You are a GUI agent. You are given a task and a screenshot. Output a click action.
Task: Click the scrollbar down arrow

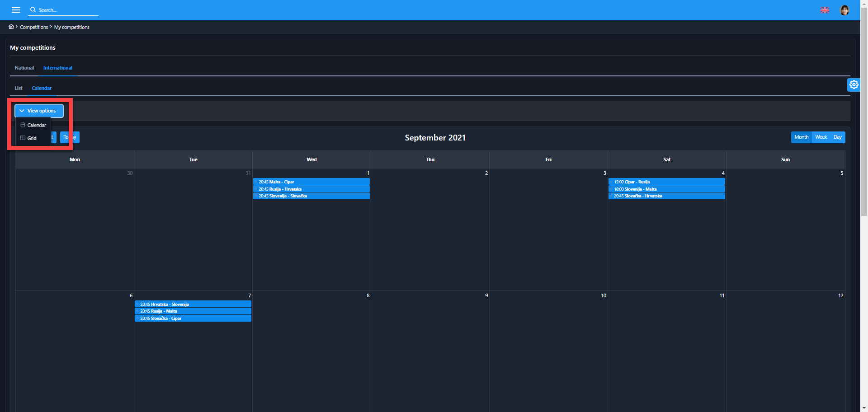point(864,408)
